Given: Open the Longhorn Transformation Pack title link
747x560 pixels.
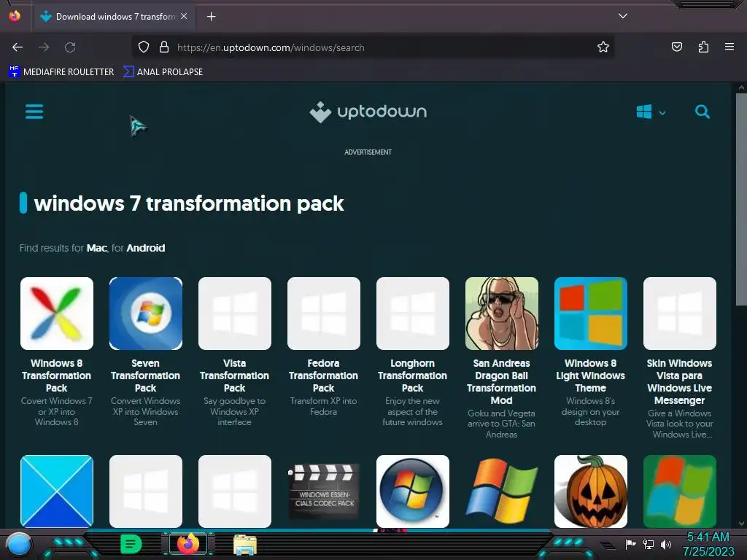Looking at the screenshot, I should pos(413,376).
